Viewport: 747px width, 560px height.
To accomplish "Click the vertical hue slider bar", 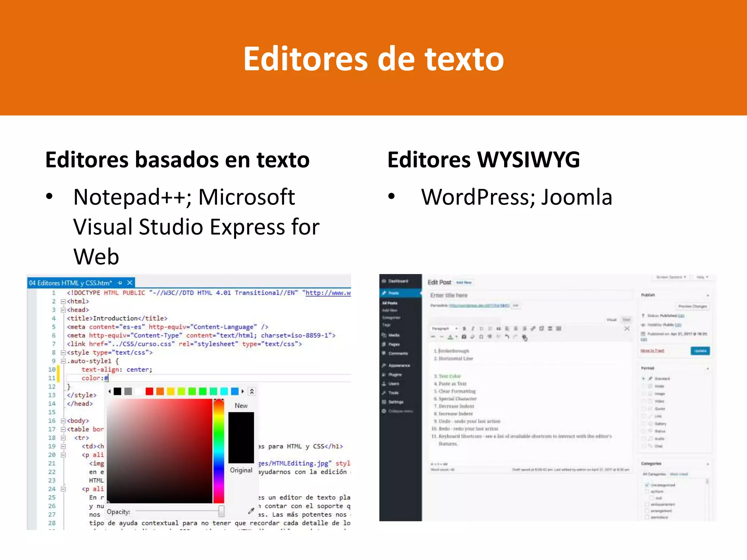I will pos(218,451).
